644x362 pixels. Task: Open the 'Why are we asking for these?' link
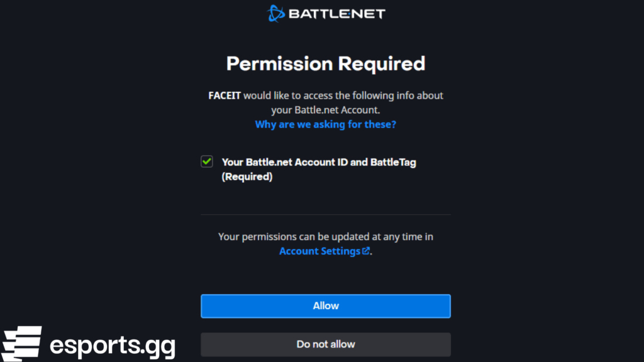coord(325,124)
